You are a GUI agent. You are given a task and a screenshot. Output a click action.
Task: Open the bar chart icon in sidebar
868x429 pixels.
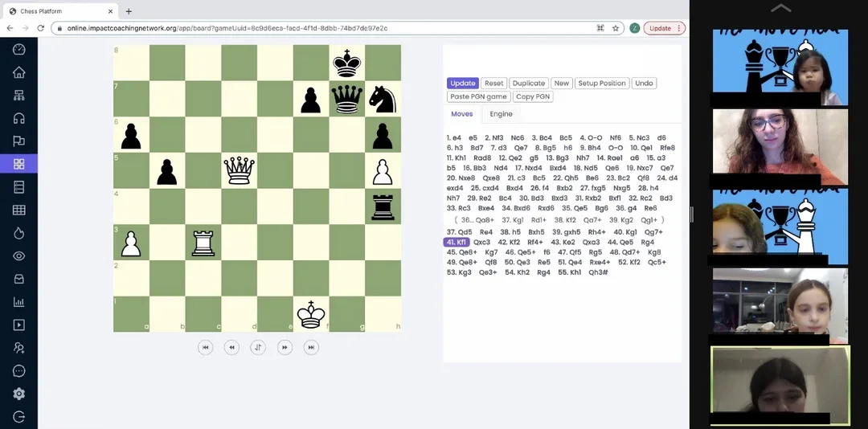tap(18, 302)
